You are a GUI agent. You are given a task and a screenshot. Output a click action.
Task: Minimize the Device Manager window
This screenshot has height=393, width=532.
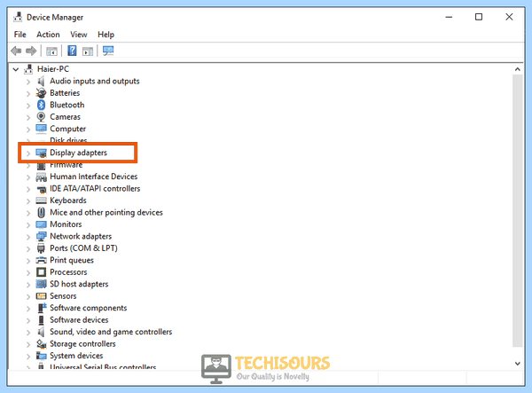tap(449, 17)
